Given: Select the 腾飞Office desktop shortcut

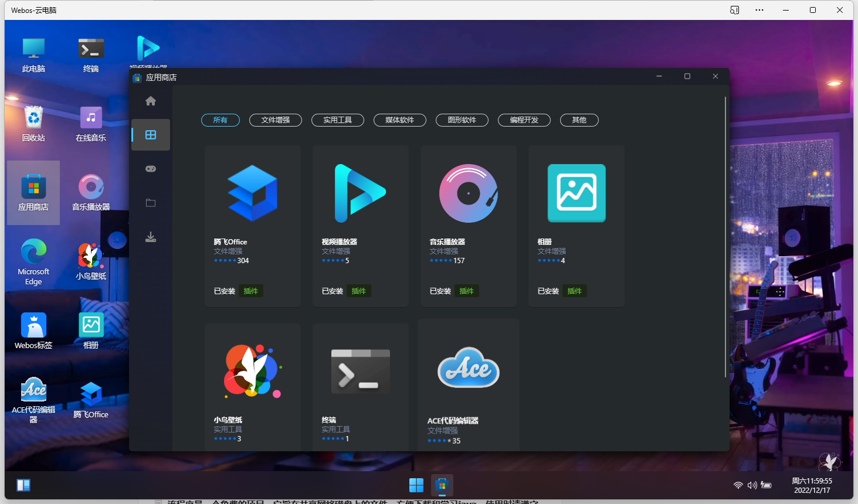Looking at the screenshot, I should [x=91, y=400].
